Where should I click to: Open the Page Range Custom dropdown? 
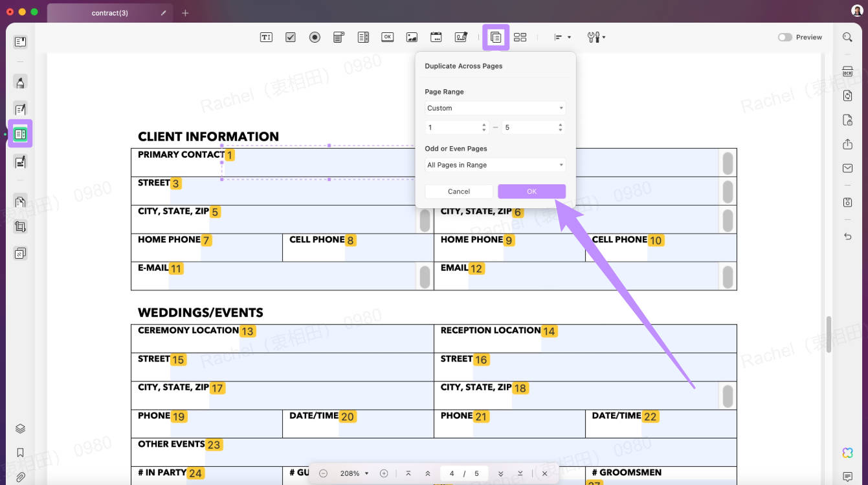click(x=495, y=108)
